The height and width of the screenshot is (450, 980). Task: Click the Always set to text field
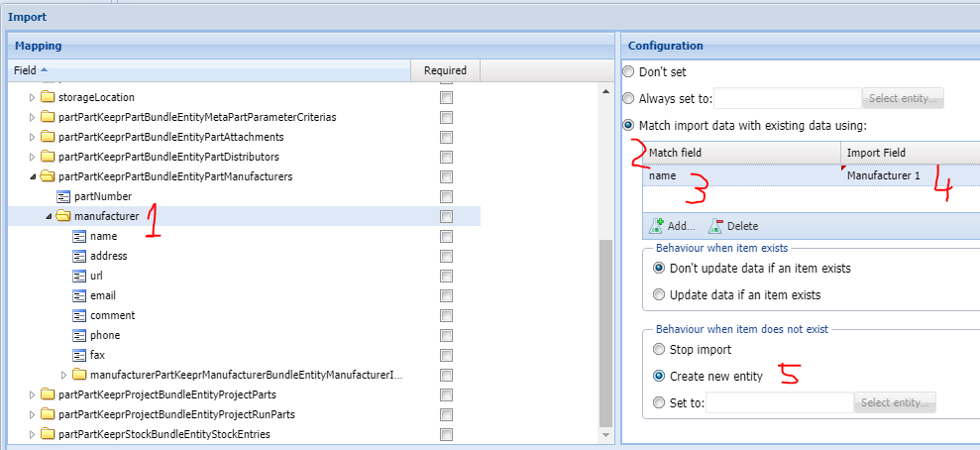click(x=788, y=98)
